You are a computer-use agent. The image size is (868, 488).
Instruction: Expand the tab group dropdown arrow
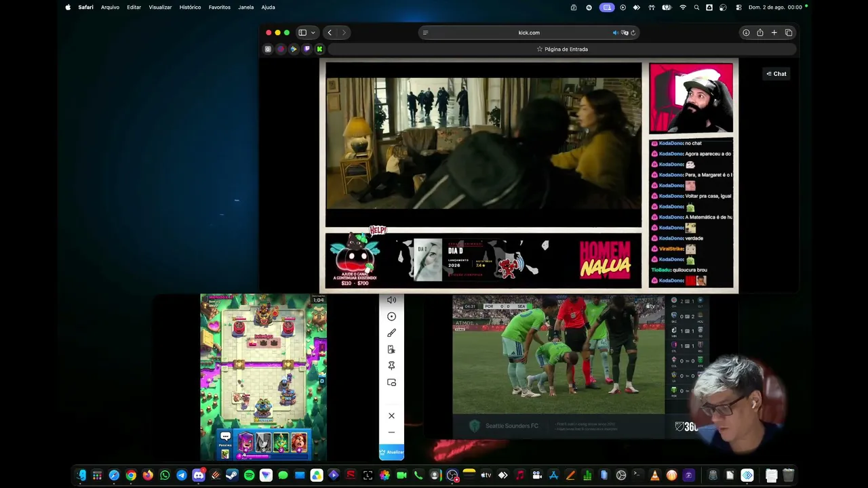313,33
